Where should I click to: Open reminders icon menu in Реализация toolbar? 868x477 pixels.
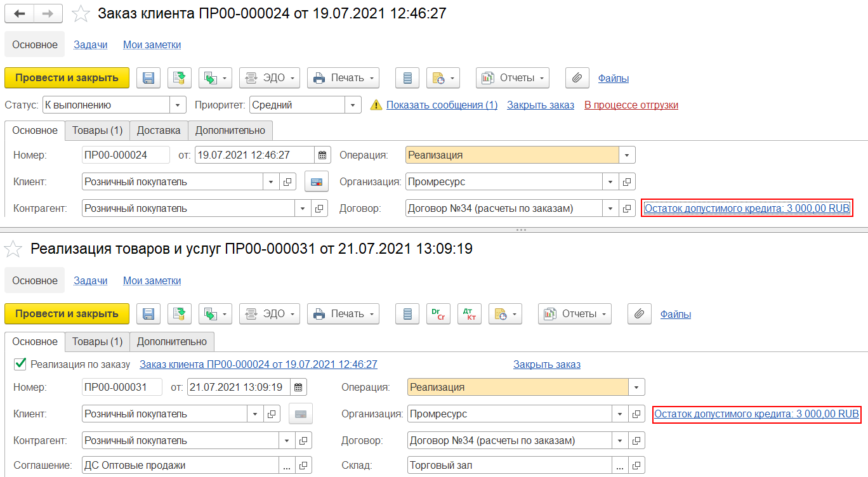[x=505, y=314]
